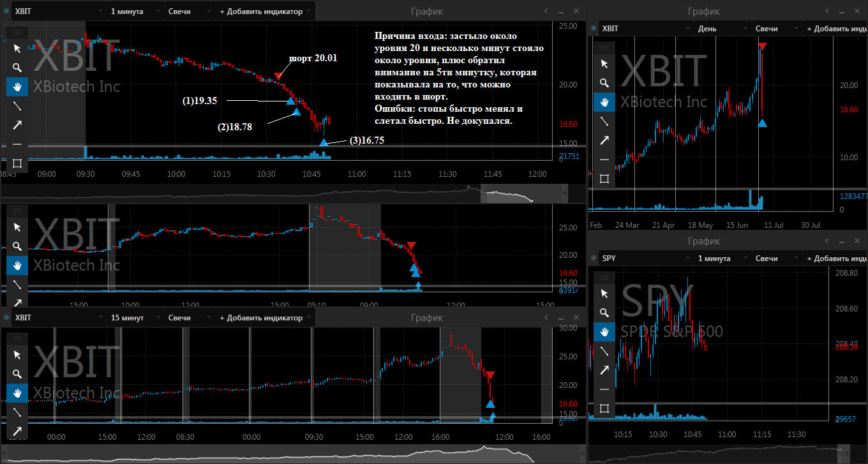The image size is (868, 464).
Task: Choose the trend line tool in the XBIT 1 минута chart
Action: [17, 106]
